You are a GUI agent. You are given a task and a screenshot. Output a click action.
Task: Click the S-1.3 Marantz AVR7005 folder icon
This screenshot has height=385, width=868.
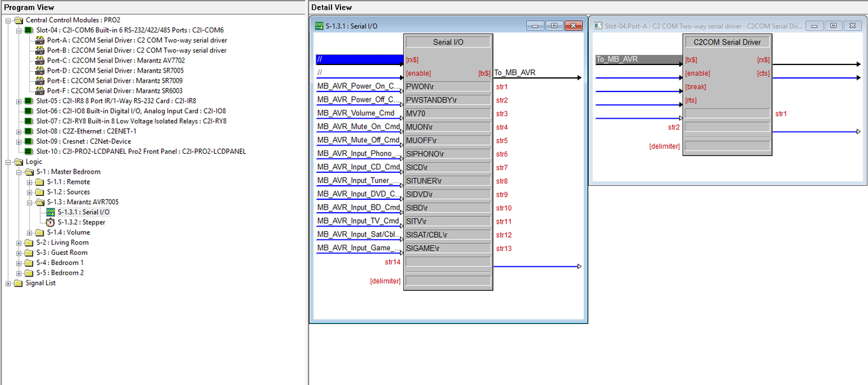pyautogui.click(x=40, y=202)
